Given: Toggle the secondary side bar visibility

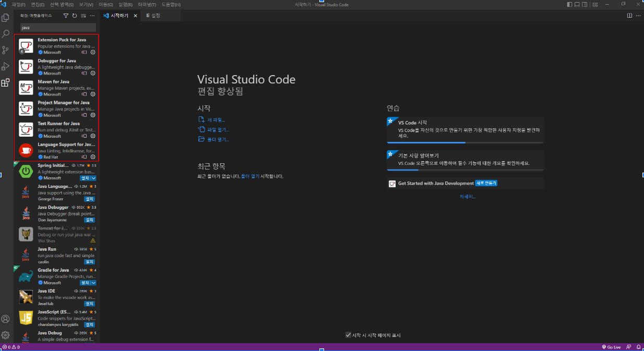Looking at the screenshot, I should pos(585,4).
